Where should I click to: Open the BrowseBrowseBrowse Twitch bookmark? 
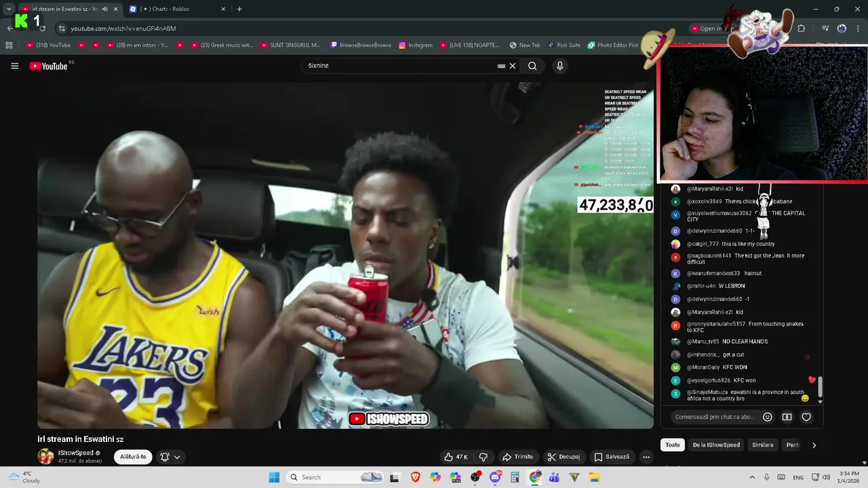pos(361,45)
